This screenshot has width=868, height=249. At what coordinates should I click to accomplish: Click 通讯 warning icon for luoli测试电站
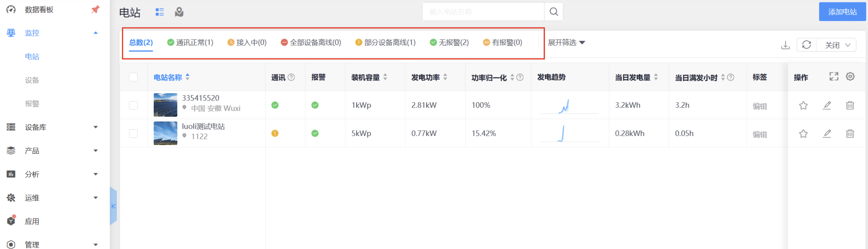[x=275, y=133]
